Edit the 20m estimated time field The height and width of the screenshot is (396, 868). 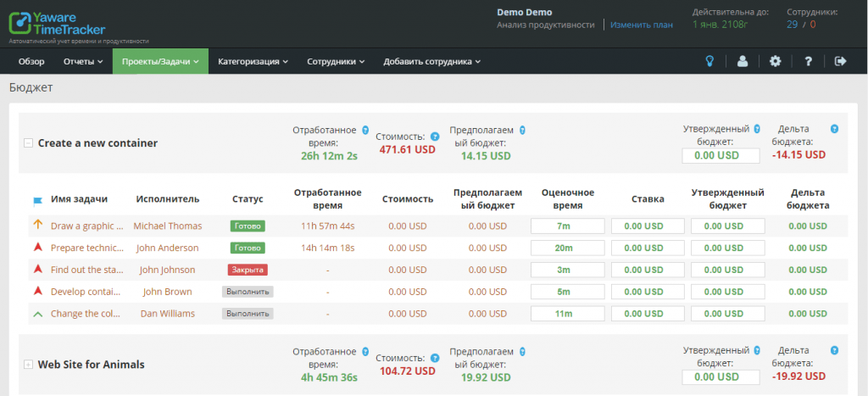pyautogui.click(x=567, y=248)
